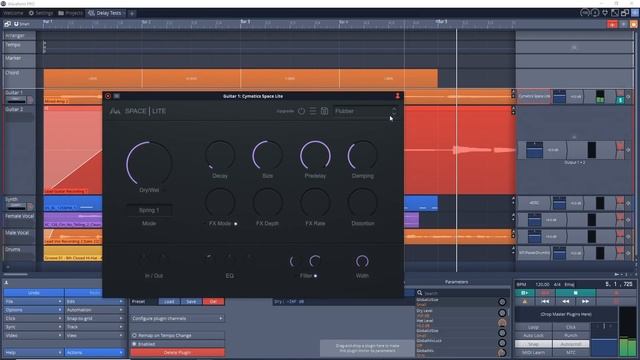Toggle the FX Mode enable dot
This screenshot has height=360, width=640.
coord(236,224)
